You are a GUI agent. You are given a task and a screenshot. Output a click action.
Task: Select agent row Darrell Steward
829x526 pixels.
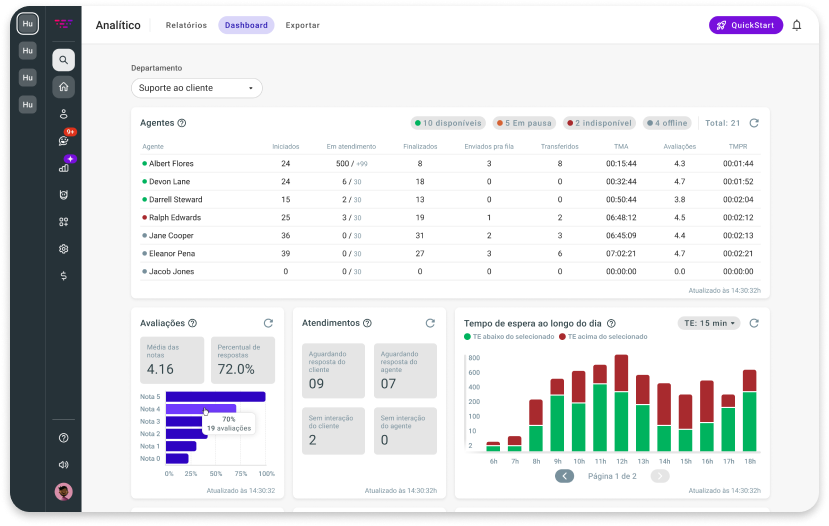pyautogui.click(x=450, y=199)
